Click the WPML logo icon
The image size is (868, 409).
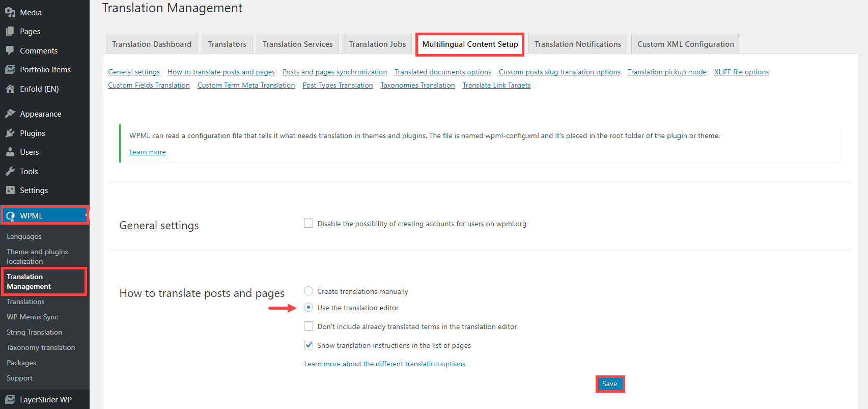click(x=10, y=216)
